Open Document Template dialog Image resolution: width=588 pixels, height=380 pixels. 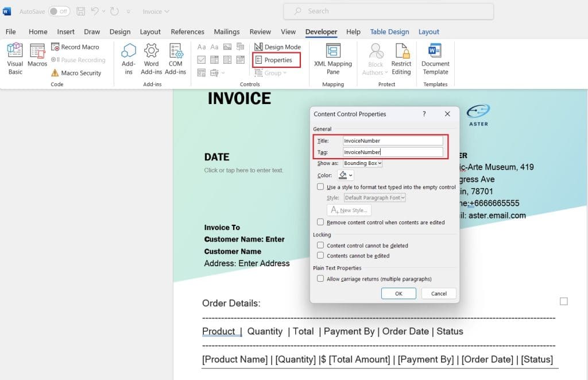coord(435,59)
